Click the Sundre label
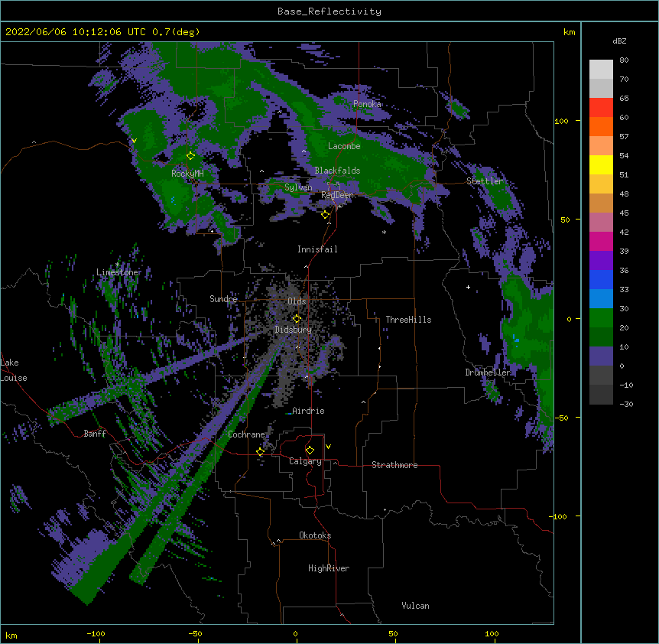659x644 pixels. pos(223,299)
